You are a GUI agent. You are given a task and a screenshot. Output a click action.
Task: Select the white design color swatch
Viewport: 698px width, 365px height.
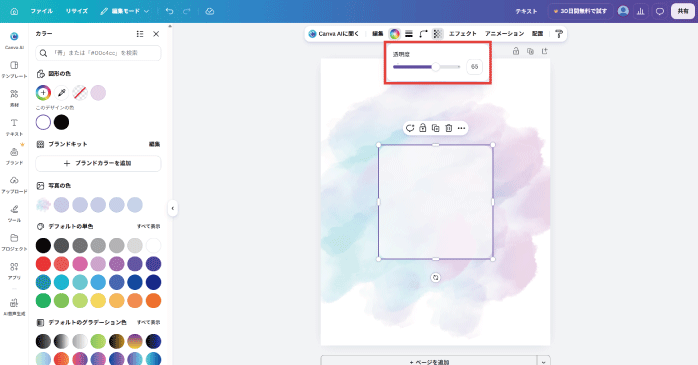click(43, 122)
